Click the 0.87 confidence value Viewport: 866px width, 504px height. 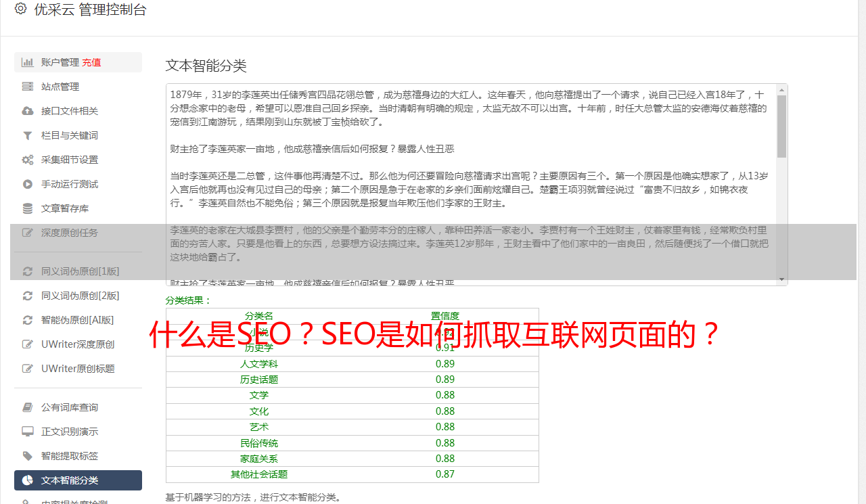tap(445, 474)
